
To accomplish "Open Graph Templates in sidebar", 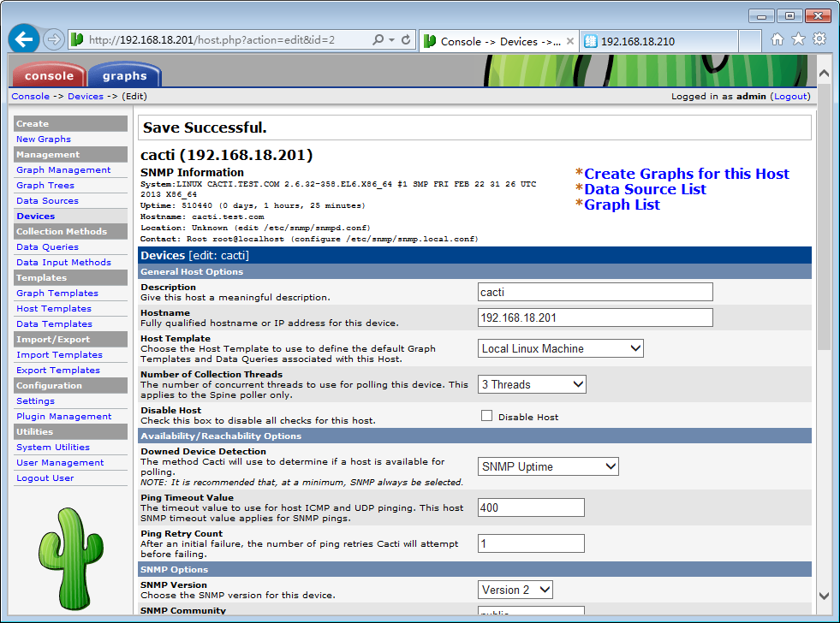I will (x=57, y=294).
